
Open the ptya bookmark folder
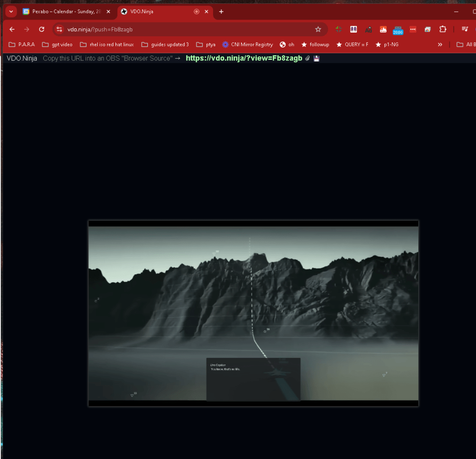coord(206,45)
